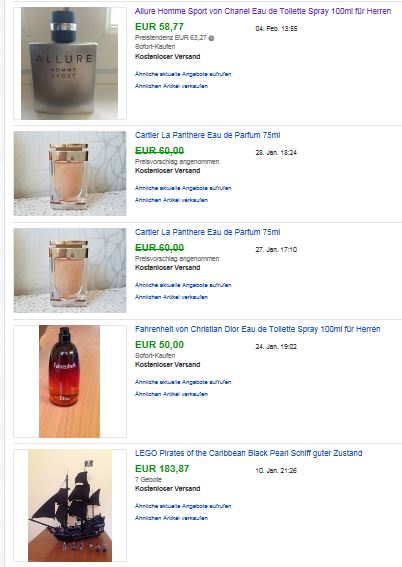
Task: Open the LEGO Black Pearl Schiff listing title
Action: [248, 453]
